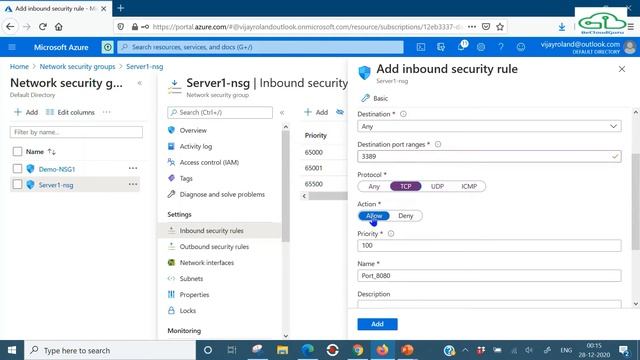Open the Azure portal hamburger menu
This screenshot has height=360, width=640.
pos(12,47)
